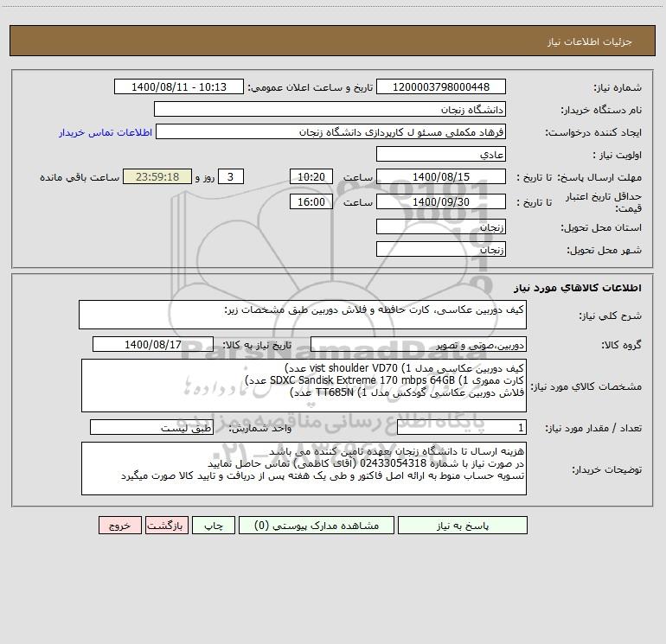666x644 pixels.
Task: Click the general description text area
Action: tap(303, 315)
